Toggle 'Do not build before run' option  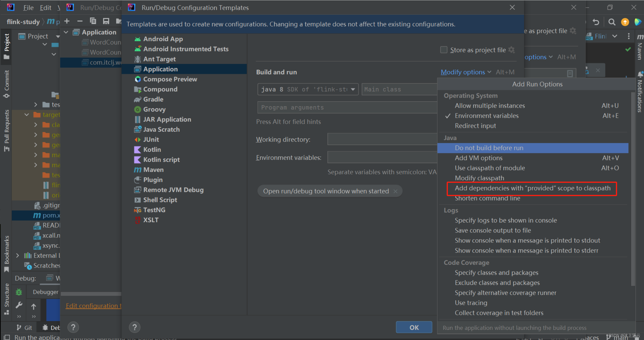490,148
